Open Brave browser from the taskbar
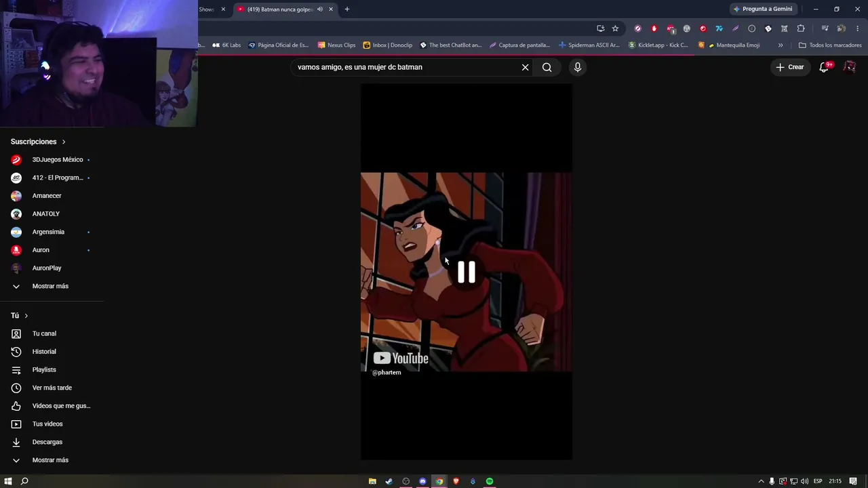This screenshot has width=868, height=488. click(456, 481)
